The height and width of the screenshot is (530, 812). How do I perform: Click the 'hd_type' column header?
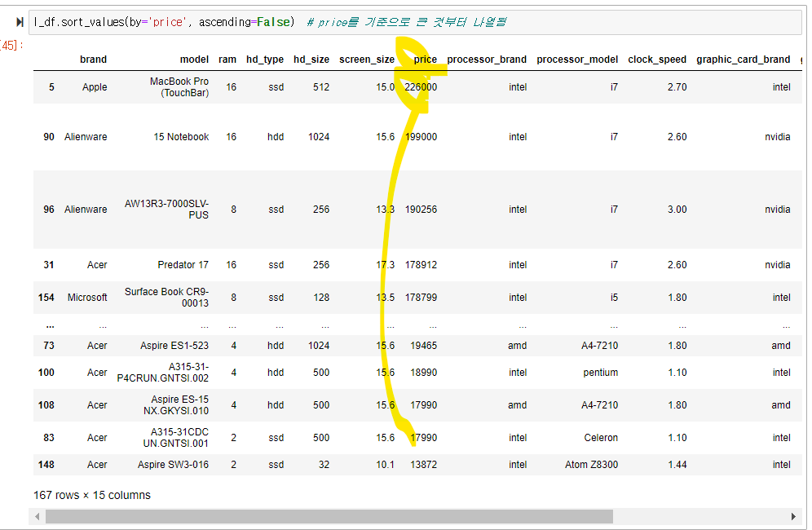coord(265,60)
